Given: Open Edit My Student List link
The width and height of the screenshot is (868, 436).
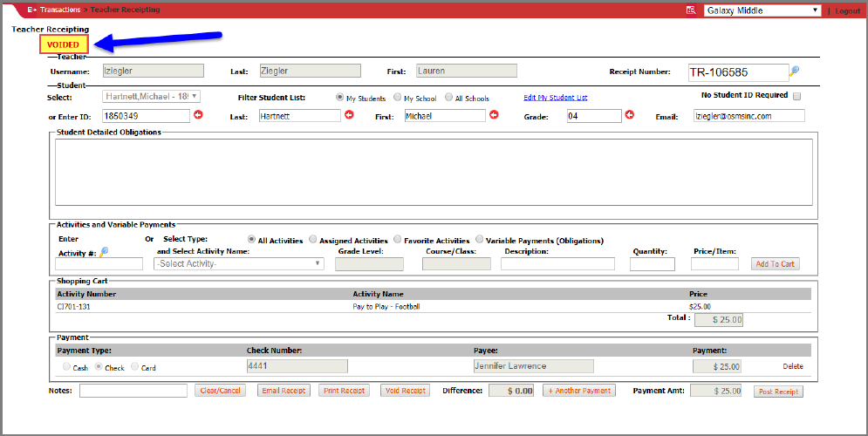Looking at the screenshot, I should coord(555,98).
